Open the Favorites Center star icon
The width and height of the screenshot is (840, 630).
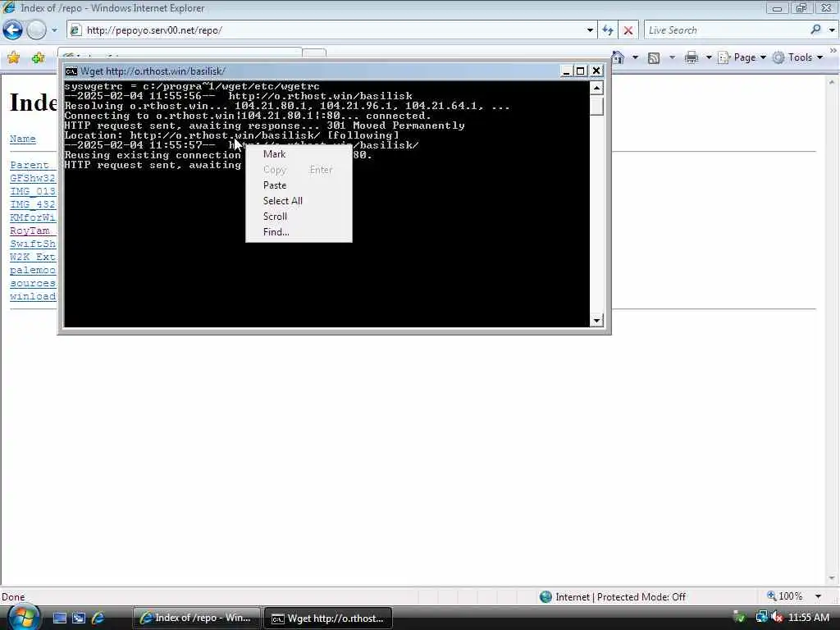point(13,57)
